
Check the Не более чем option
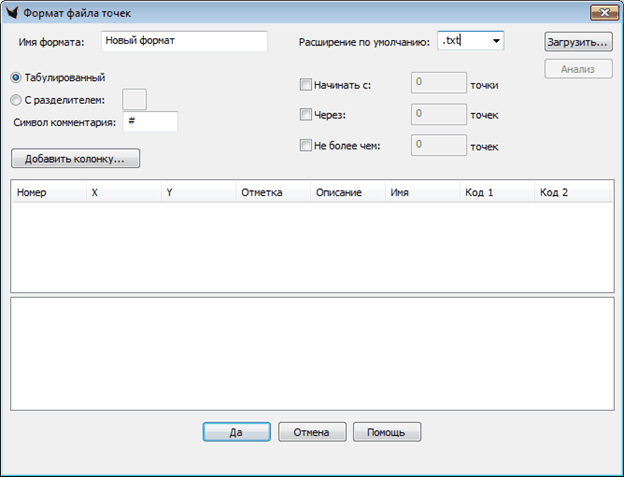point(306,145)
